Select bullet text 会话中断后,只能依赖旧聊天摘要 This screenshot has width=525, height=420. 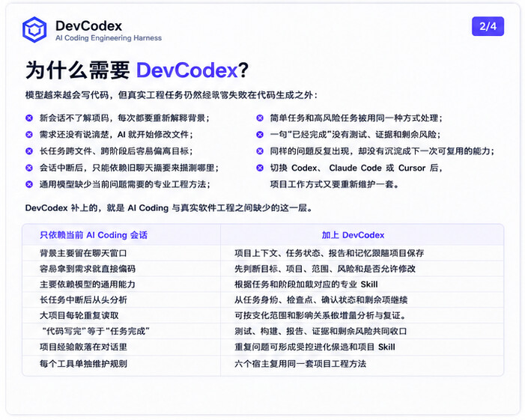coord(129,168)
